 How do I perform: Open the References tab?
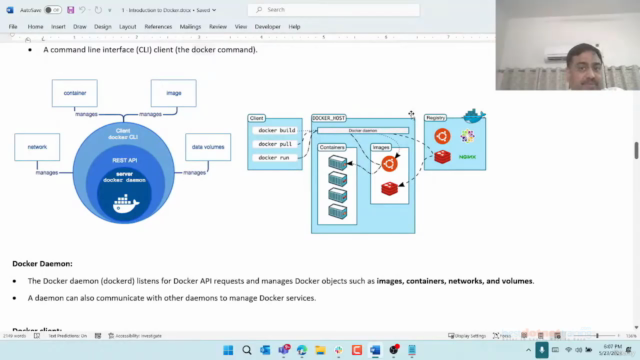[158, 27]
